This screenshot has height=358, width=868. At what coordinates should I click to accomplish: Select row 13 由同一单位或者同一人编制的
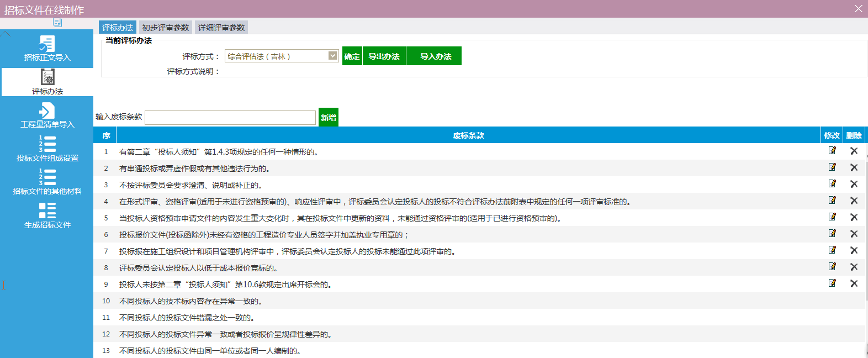(x=479, y=350)
